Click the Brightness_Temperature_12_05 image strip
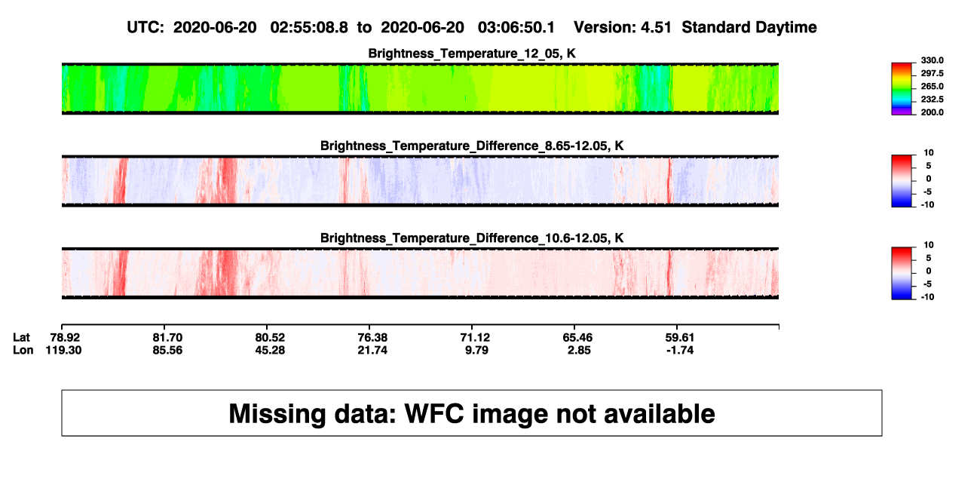980x503 pixels. pyautogui.click(x=420, y=88)
